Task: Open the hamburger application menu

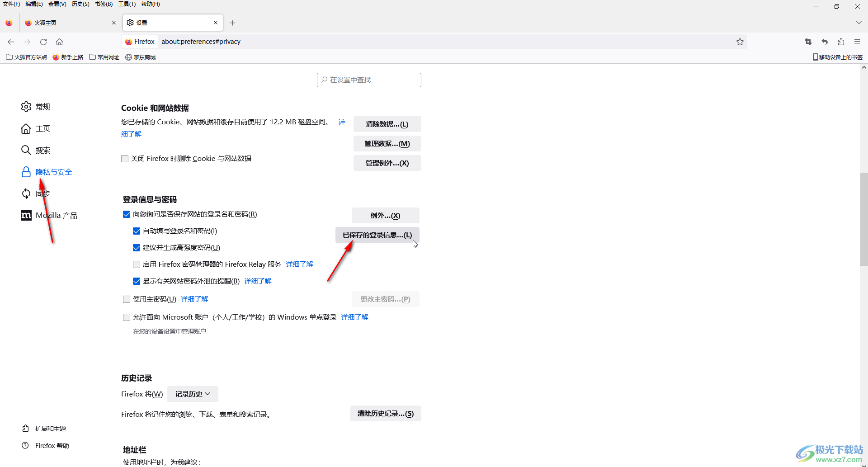Action: (857, 42)
